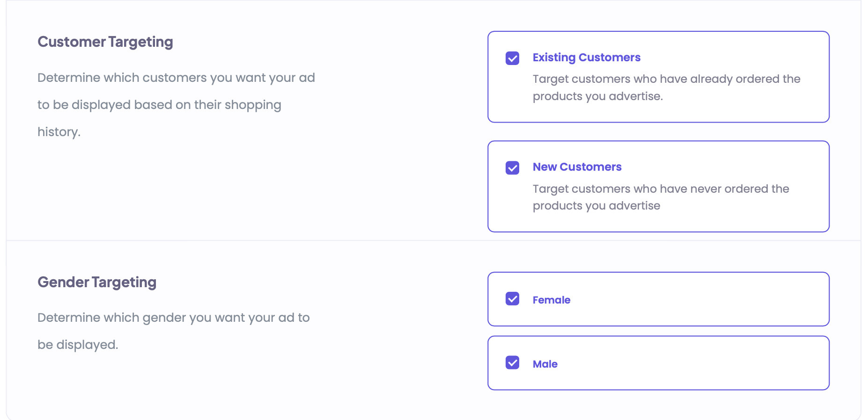Click the Customer Targeting heading

[x=105, y=42]
